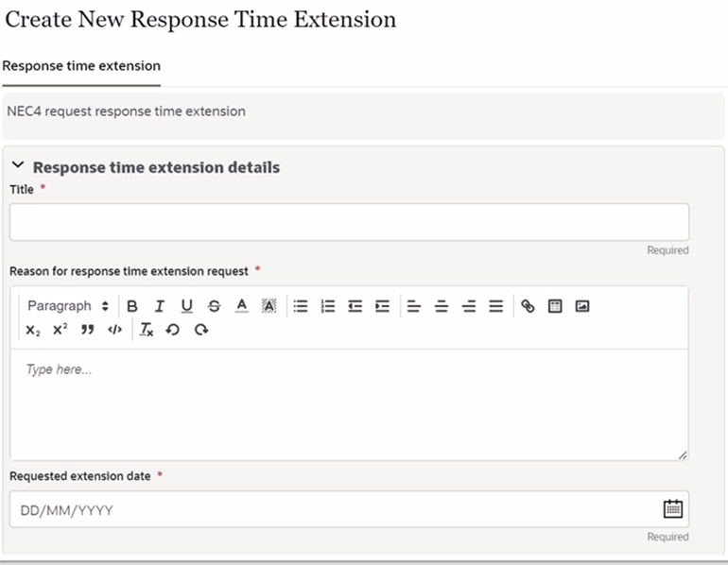
Task: Insert a table into editor
Action: (x=555, y=306)
